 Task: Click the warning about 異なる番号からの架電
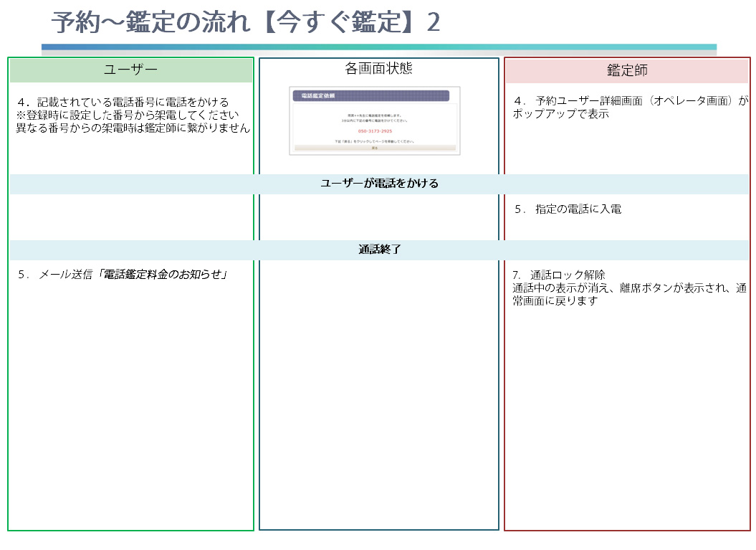point(133,128)
